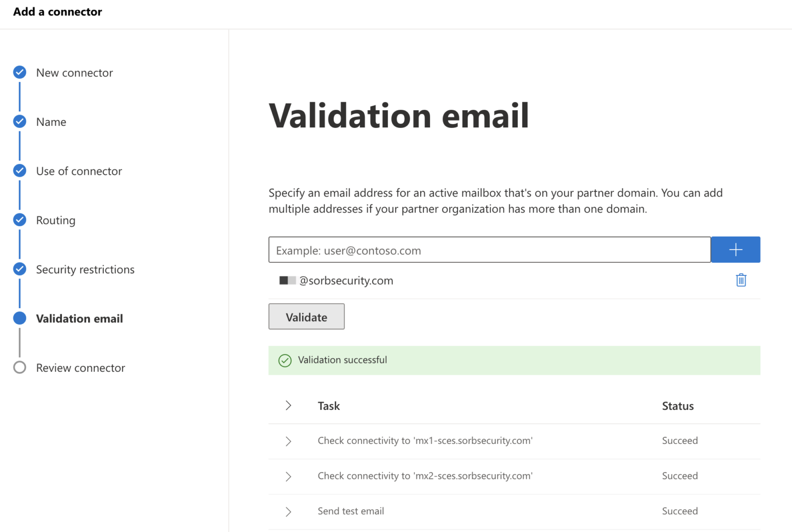Expand the mx1-sces connectivity check row
This screenshot has width=792, height=532.
pos(288,441)
